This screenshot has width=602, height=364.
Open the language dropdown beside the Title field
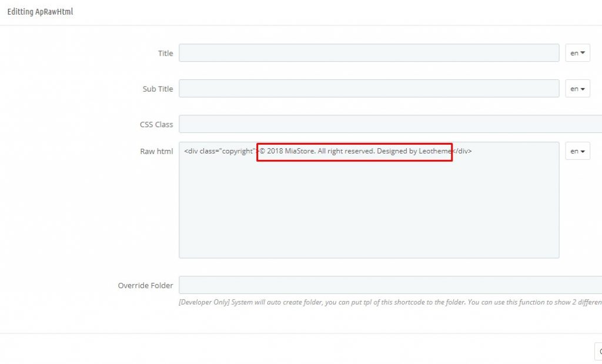point(577,52)
